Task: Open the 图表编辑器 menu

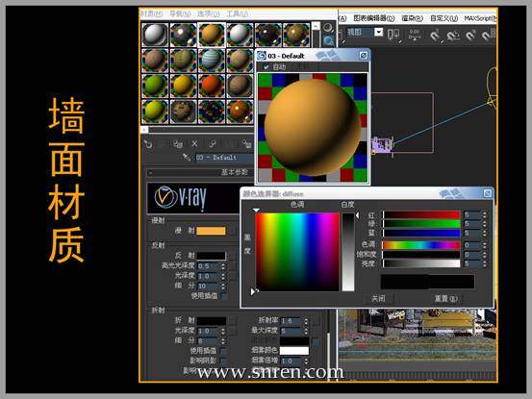Action: [x=374, y=18]
